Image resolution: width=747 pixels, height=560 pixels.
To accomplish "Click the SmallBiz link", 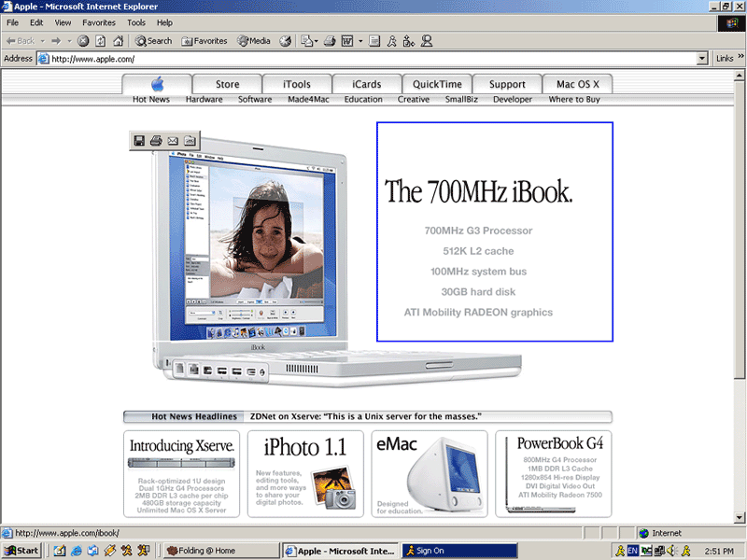I will pos(461,100).
